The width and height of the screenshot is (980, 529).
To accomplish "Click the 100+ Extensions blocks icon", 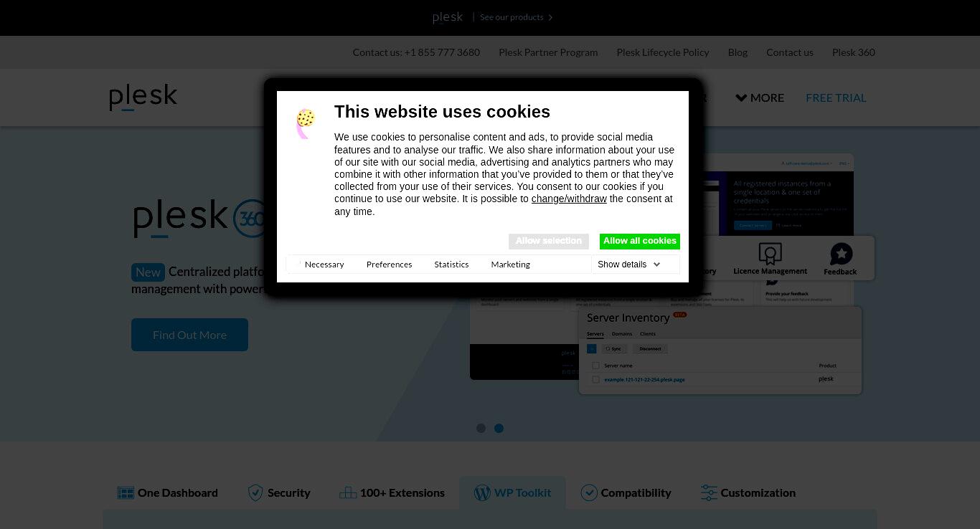I will tap(348, 492).
